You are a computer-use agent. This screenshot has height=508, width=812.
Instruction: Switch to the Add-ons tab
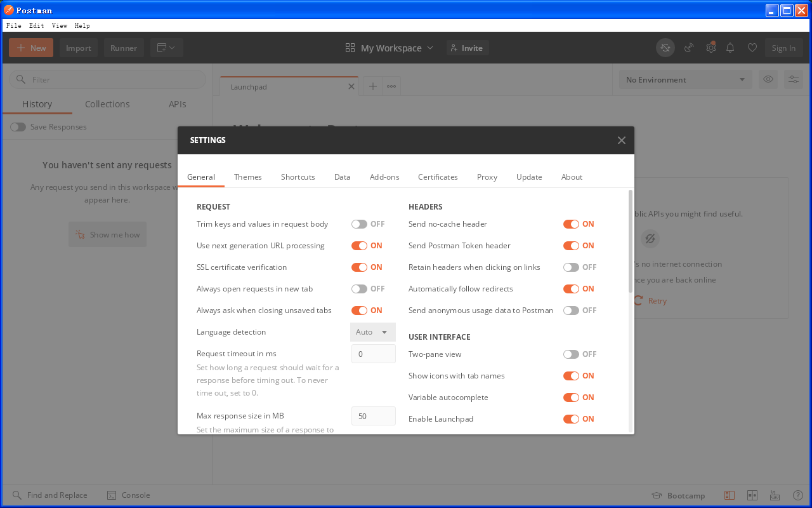point(384,177)
